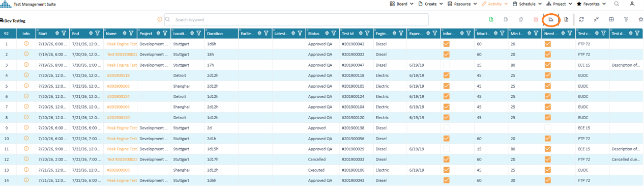
Task: Uncheck the Infor... checkbox in row 13
Action: click(446, 170)
